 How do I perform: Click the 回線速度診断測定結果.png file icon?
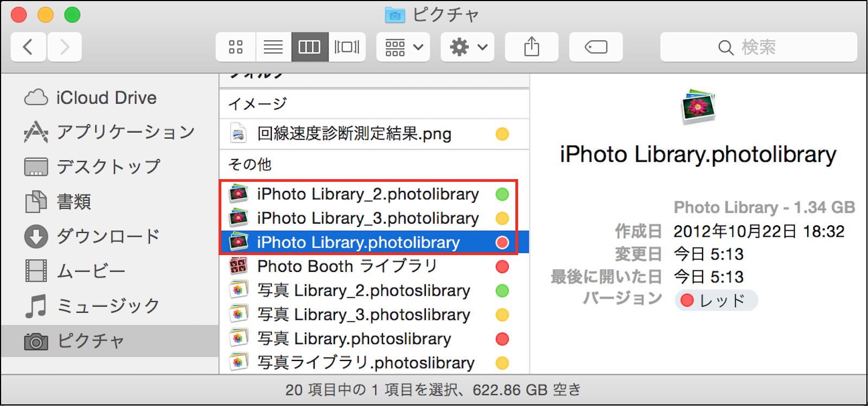tap(238, 134)
